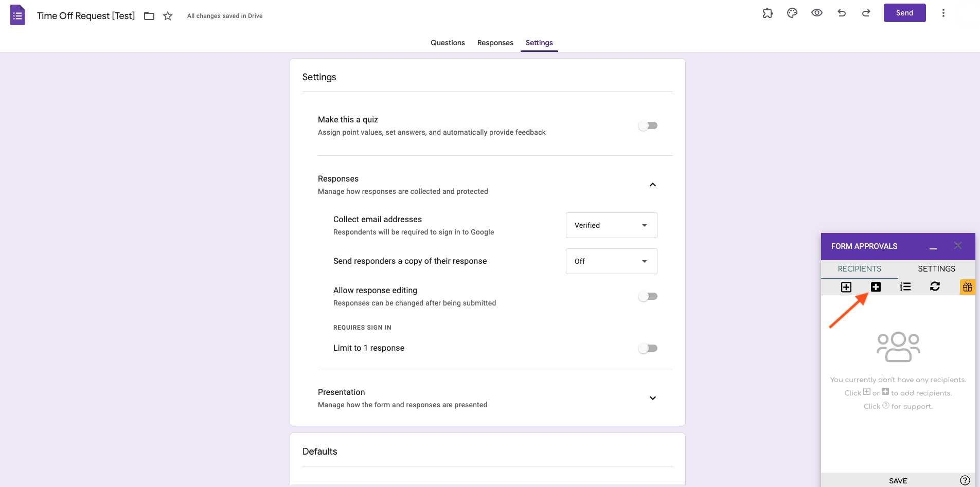This screenshot has height=487, width=980.
Task: Enable Make this a quiz toggle
Action: (x=648, y=125)
